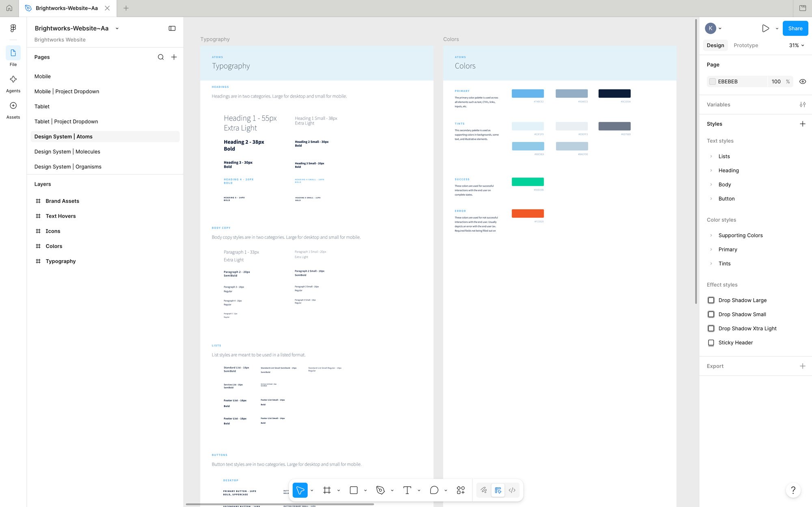The image size is (812, 507).
Task: Open the Frame tool options chevron
Action: coord(339,491)
